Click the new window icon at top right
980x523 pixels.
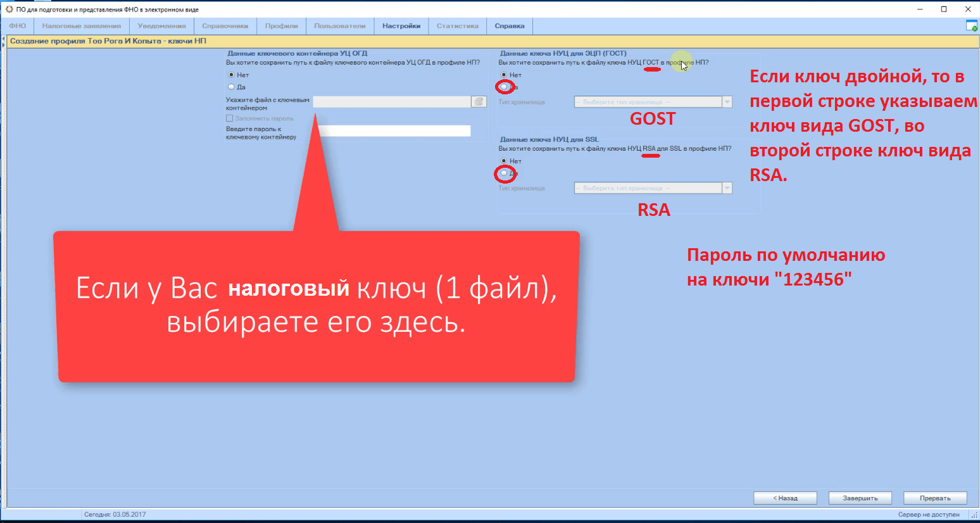(971, 26)
